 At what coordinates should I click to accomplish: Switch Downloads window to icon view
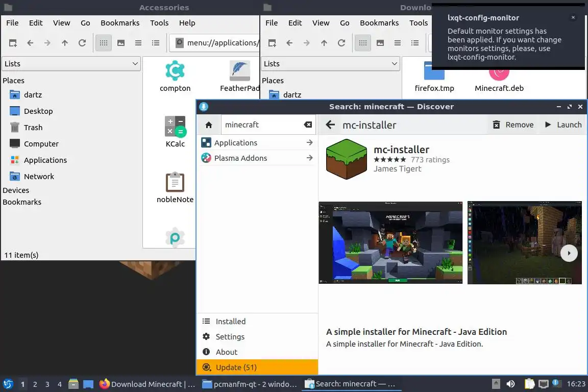pos(362,43)
